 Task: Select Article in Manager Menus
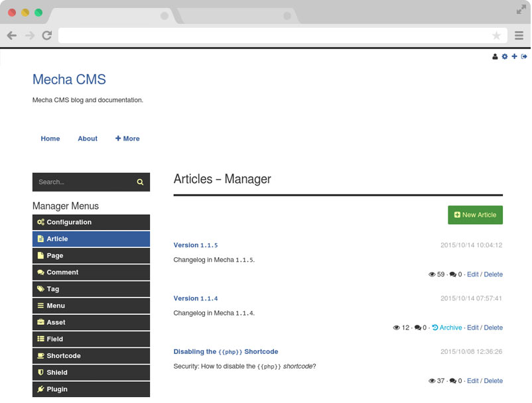[x=91, y=239]
